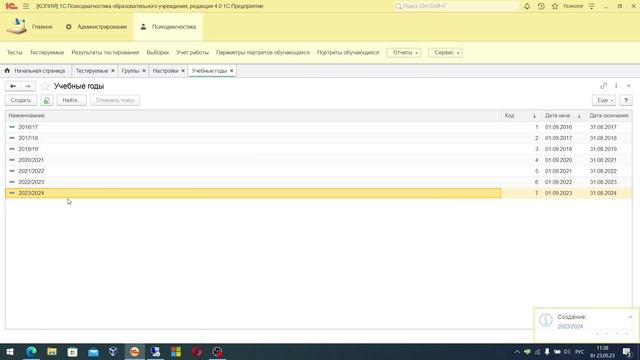Open the history clock icon
This screenshot has width=640, height=360.
(x=541, y=6)
